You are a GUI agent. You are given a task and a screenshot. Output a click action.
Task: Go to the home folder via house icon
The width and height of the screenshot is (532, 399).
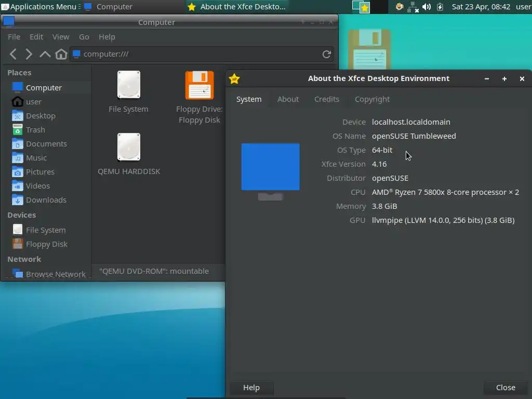point(61,54)
